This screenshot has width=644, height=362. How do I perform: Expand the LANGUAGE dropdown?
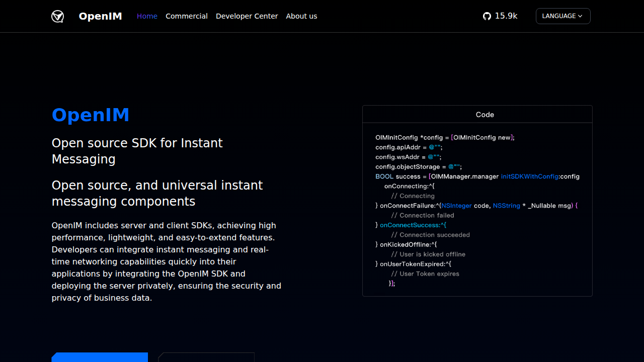point(562,16)
